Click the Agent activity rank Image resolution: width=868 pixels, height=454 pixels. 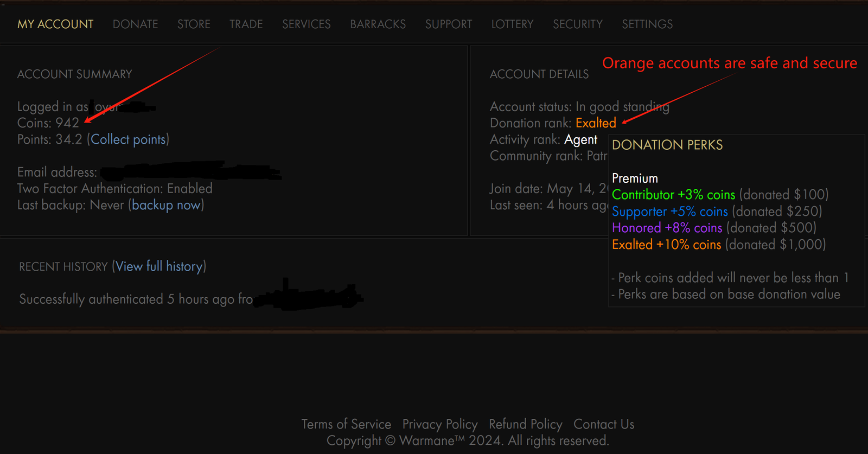coord(580,139)
